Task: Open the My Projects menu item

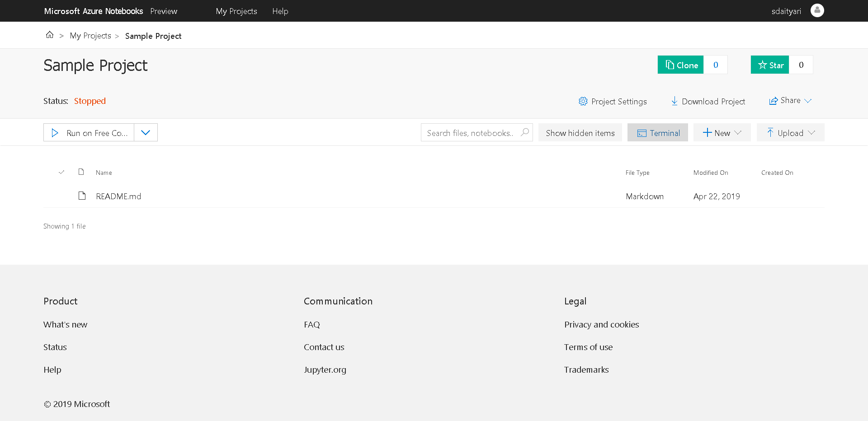Action: coord(236,11)
